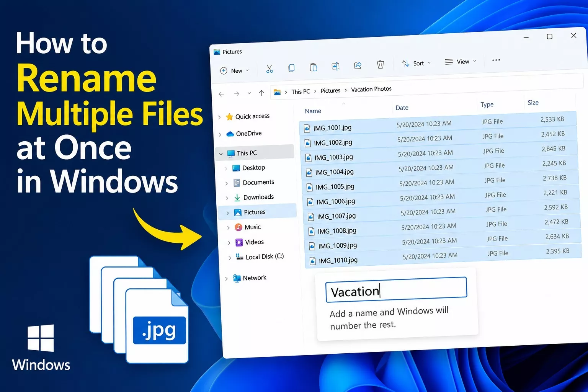
Task: Select file IMG_1002.jpg
Action: coord(438,138)
